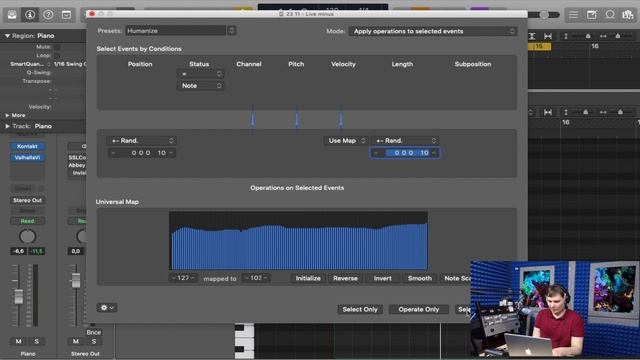The height and width of the screenshot is (360, 640).
Task: Click the yellow bar 15 cycle marker in ruler
Action: [540, 47]
